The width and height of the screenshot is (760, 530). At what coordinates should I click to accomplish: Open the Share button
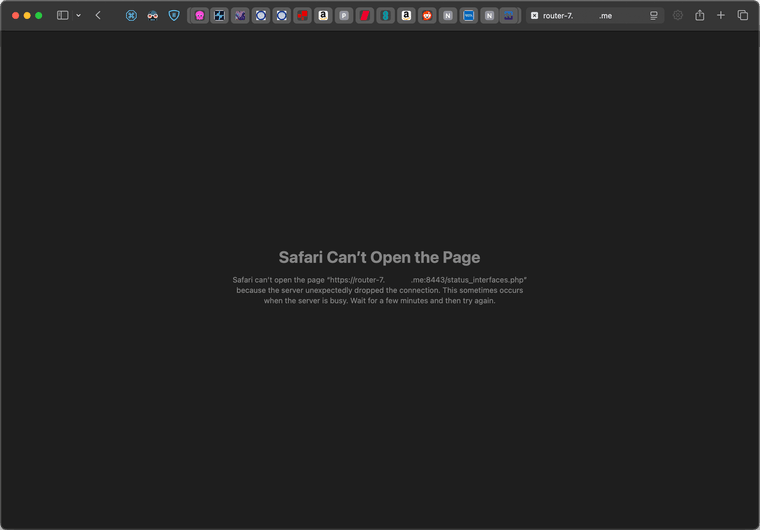(x=699, y=16)
